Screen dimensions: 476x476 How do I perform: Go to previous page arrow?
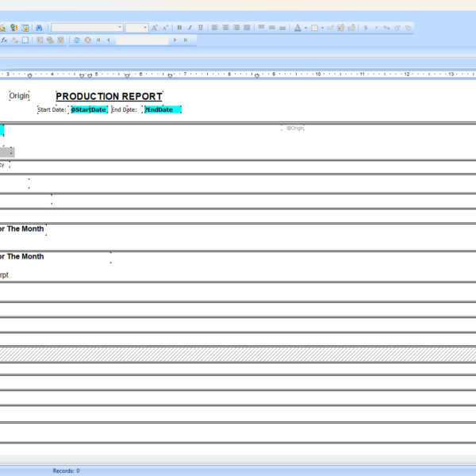pos(109,40)
